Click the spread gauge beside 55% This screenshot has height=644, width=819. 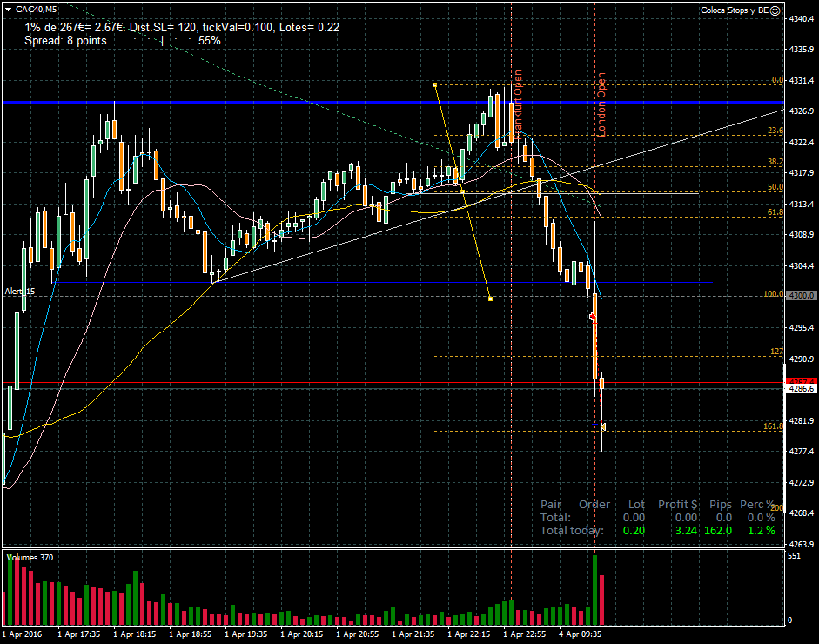tap(162, 40)
